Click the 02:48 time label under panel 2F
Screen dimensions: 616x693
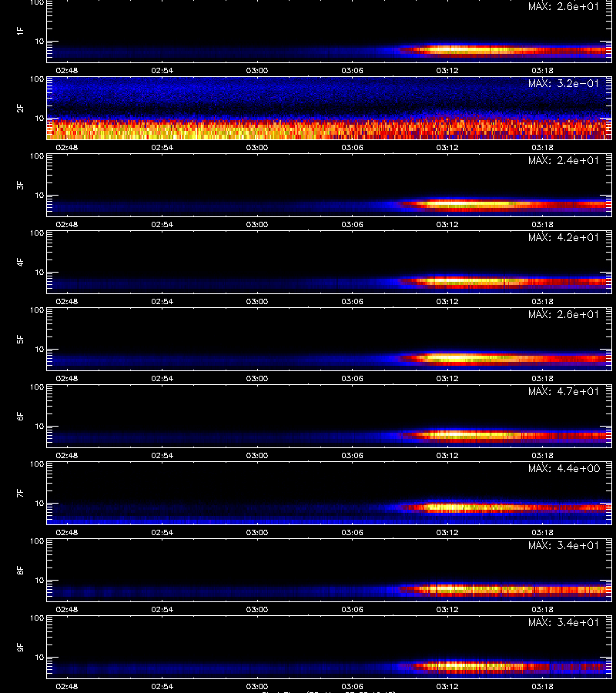pyautogui.click(x=67, y=147)
